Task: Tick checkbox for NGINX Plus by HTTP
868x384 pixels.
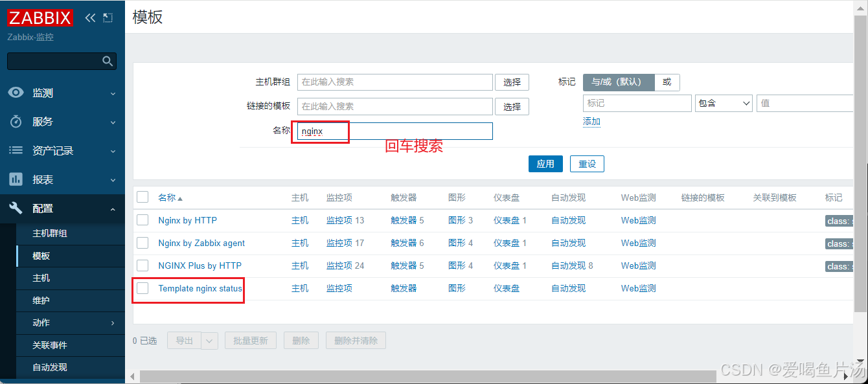Action: (143, 265)
